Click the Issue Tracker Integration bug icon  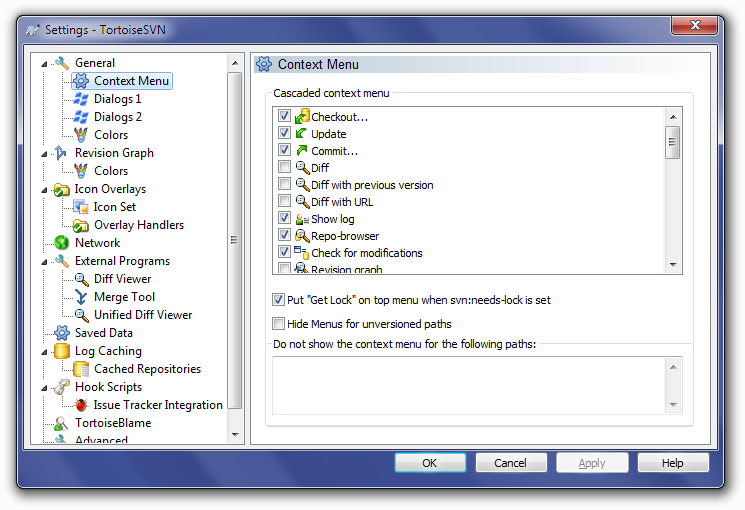click(x=81, y=405)
